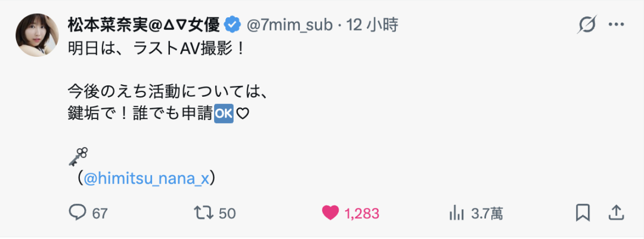Click the like count 1,283
This screenshot has width=644, height=239.
pyautogui.click(x=362, y=213)
